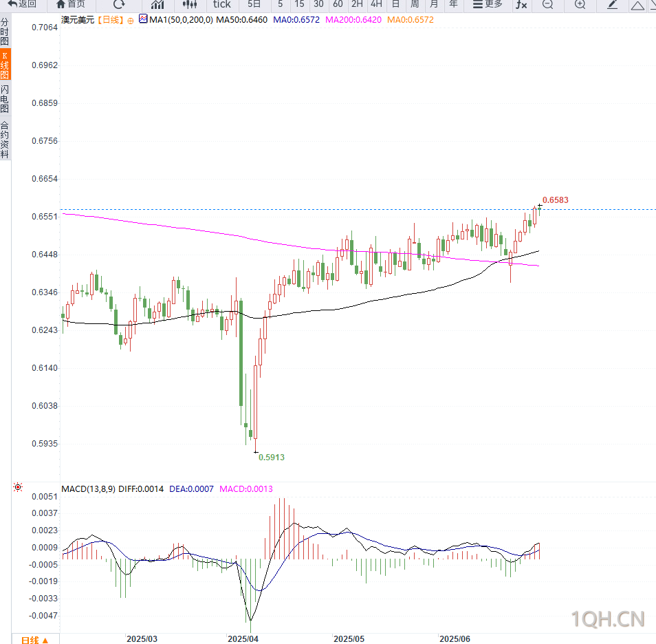Viewport: 656px width, 644px height.
Task: Open 合约资料 contract info tab
Action: click(5, 140)
